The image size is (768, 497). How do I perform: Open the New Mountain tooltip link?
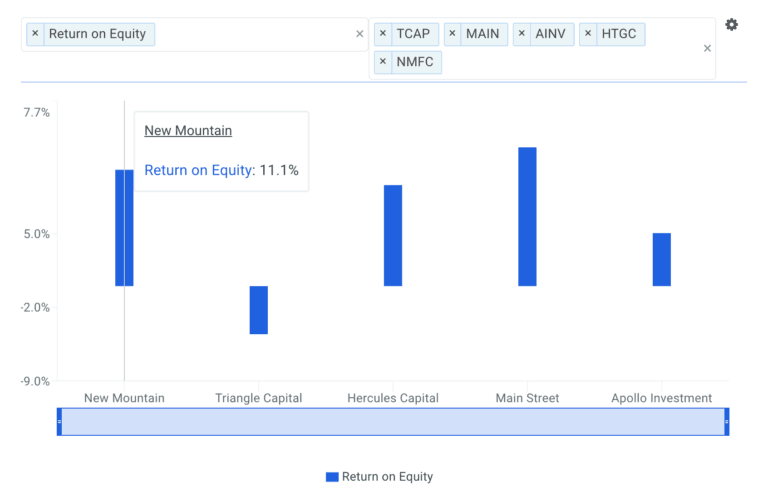click(188, 131)
